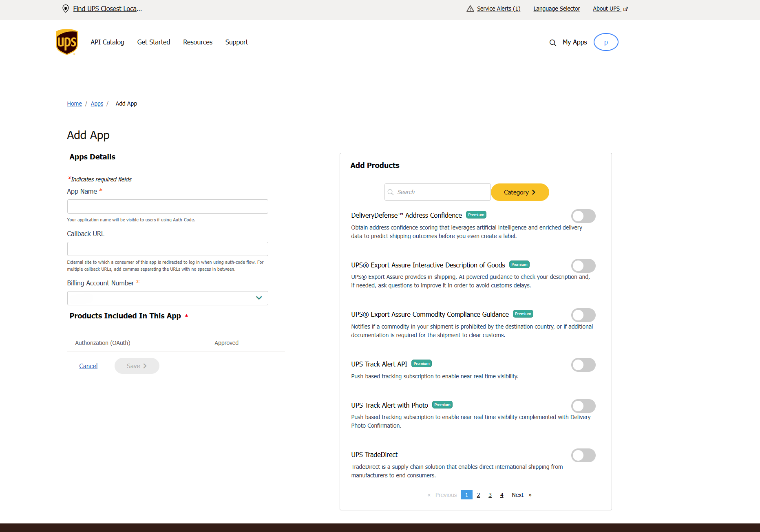Viewport: 760px width, 532px height.
Task: Switch on UPS TradeDirect product
Action: click(583, 455)
